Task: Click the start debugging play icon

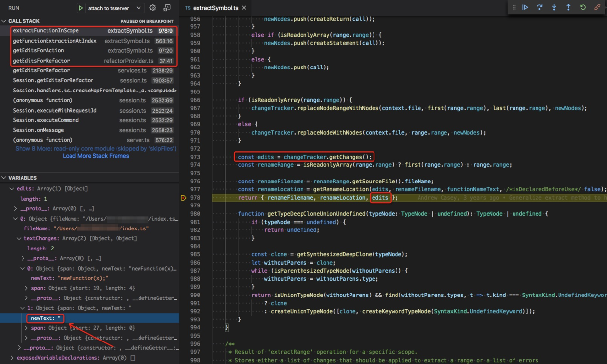Action: (x=81, y=8)
